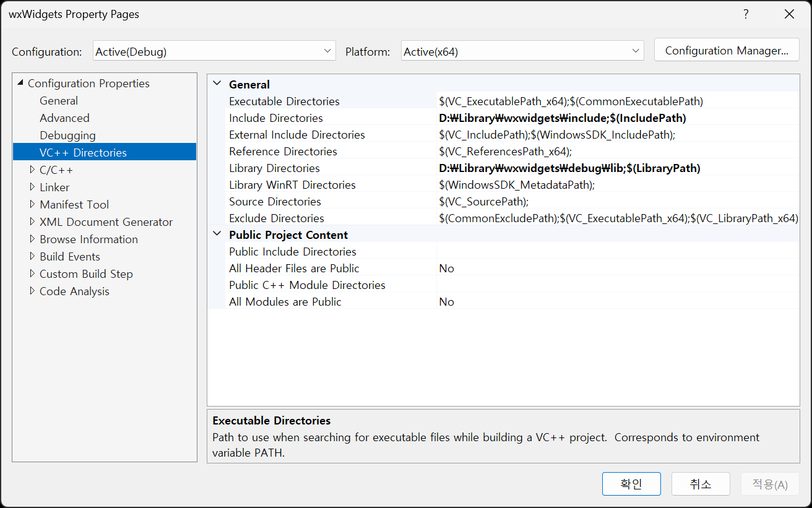This screenshot has height=508, width=812.
Task: Edit the Include Directories value field
Action: 618,118
